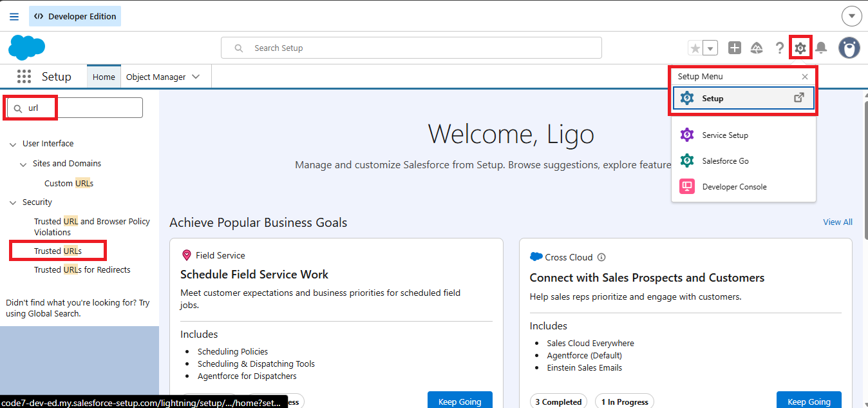The width and height of the screenshot is (868, 408).
Task: Open Developer Console from the menu
Action: pos(744,187)
